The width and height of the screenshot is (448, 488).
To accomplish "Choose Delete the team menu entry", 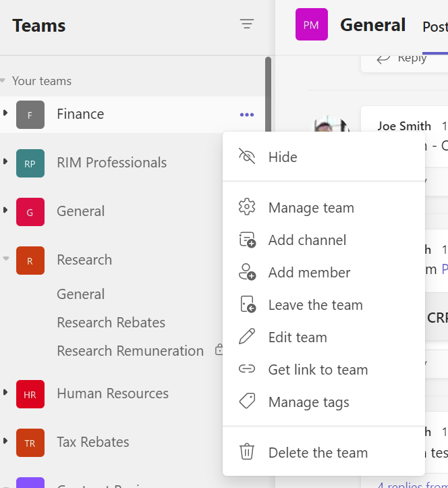I will 324,452.
